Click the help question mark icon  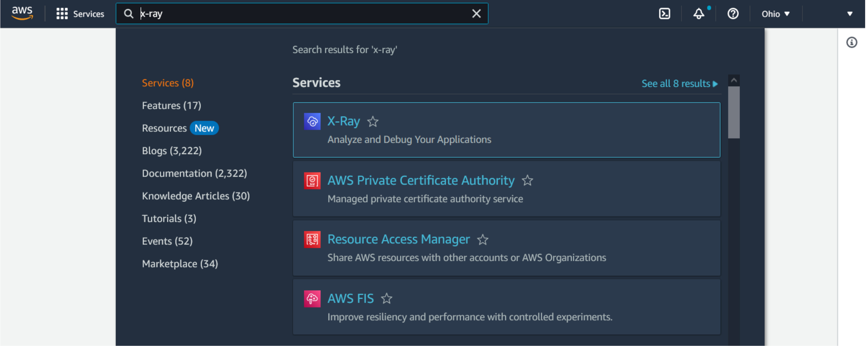pos(732,14)
